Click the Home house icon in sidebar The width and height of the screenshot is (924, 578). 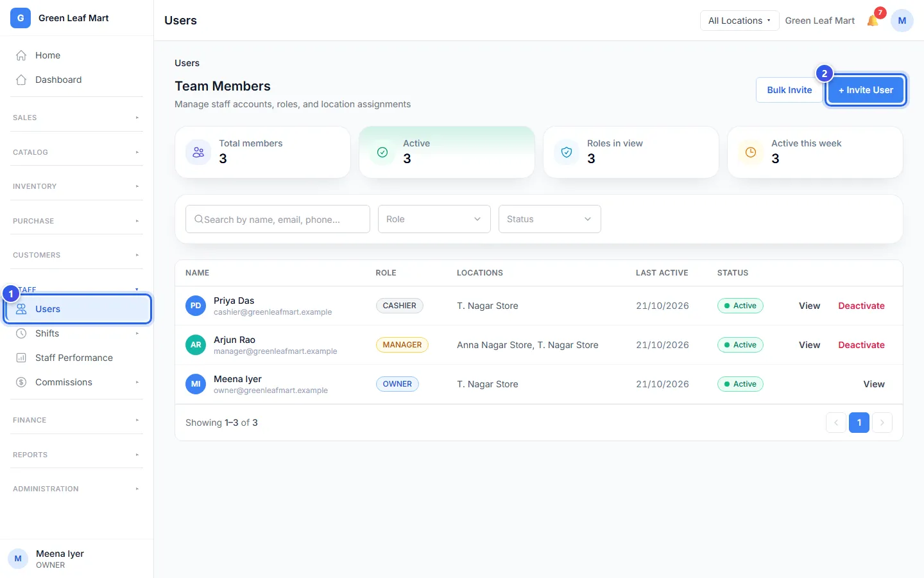click(21, 55)
